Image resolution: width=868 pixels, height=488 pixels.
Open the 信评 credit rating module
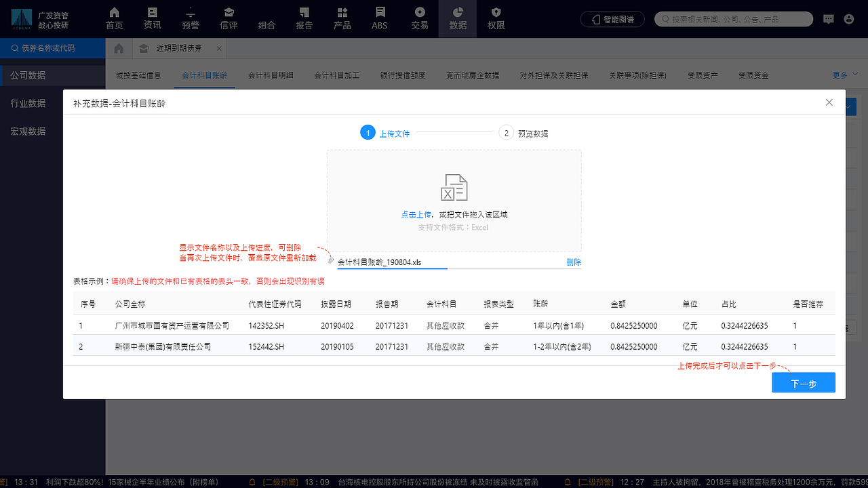click(x=228, y=19)
